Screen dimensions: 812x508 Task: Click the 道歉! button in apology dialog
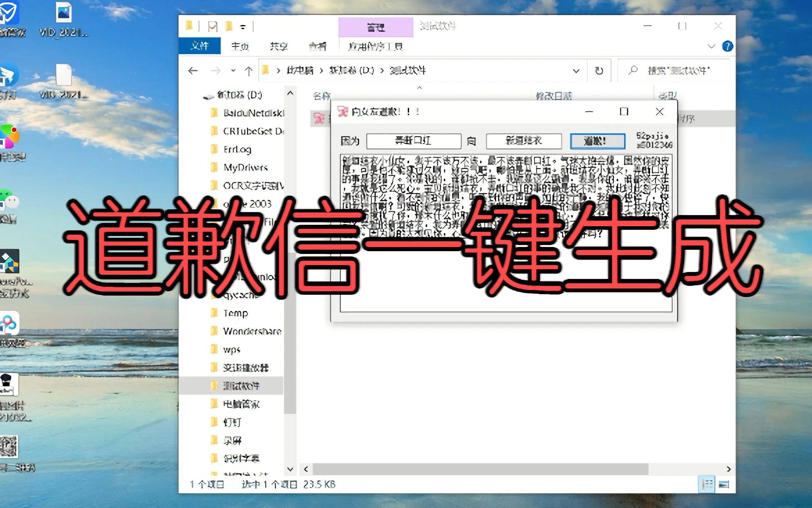pos(598,141)
